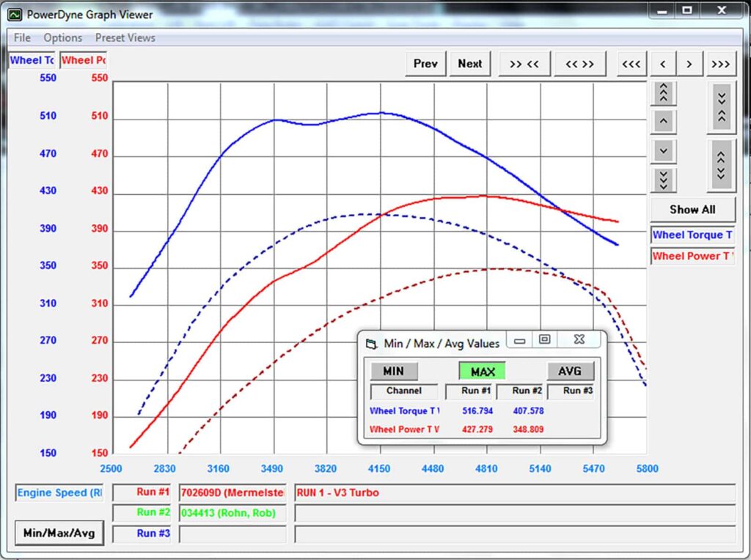Click the PowerDyne Graph Viewer title icon
751x560 pixels.
tap(15, 15)
